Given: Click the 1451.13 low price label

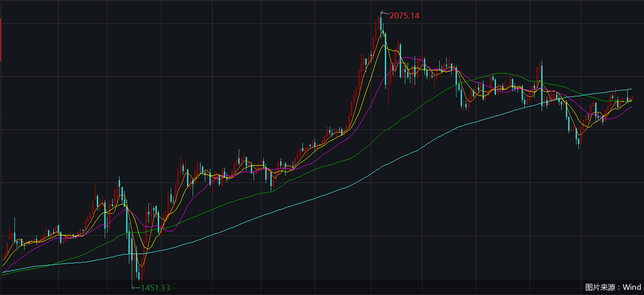Looking at the screenshot, I should pos(155,288).
